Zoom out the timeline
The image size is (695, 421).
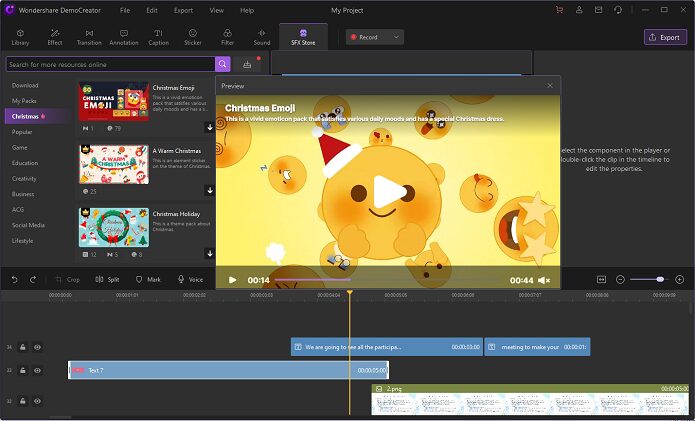click(620, 279)
